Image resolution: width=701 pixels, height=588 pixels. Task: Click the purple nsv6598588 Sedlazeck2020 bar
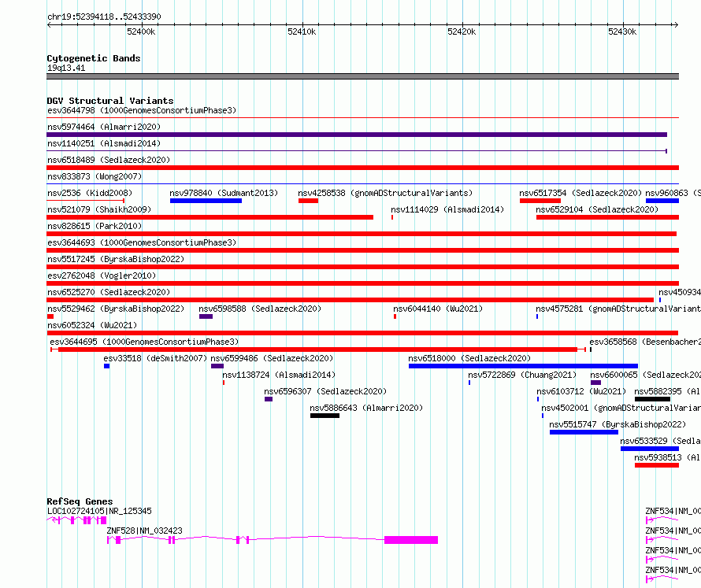tap(206, 316)
